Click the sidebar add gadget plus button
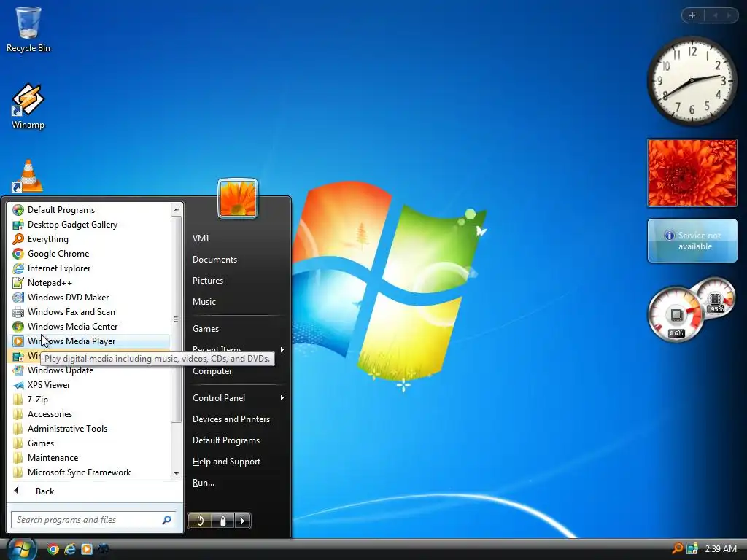This screenshot has height=560, width=747. (x=692, y=15)
